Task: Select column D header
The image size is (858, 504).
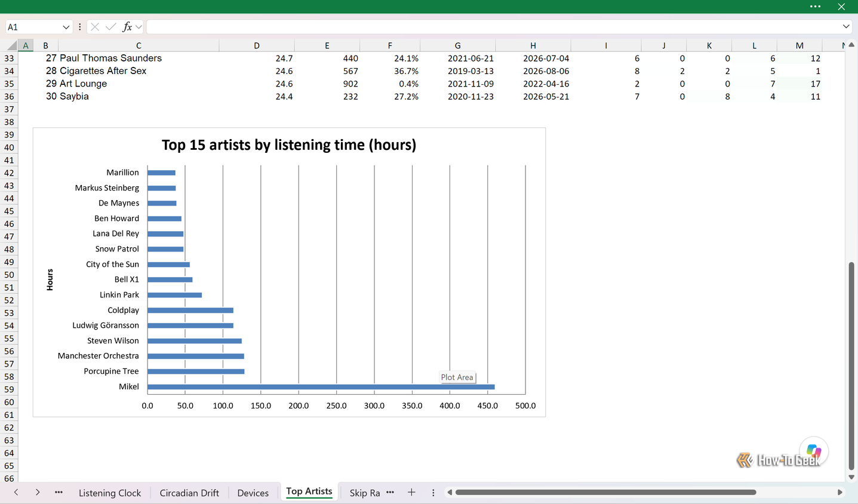Action: (257, 45)
